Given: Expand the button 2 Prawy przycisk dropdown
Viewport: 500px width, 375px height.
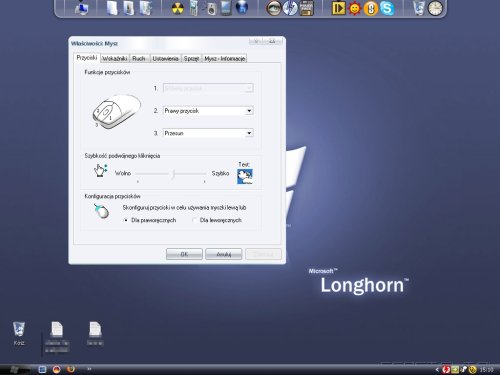Looking at the screenshot, I should point(249,111).
